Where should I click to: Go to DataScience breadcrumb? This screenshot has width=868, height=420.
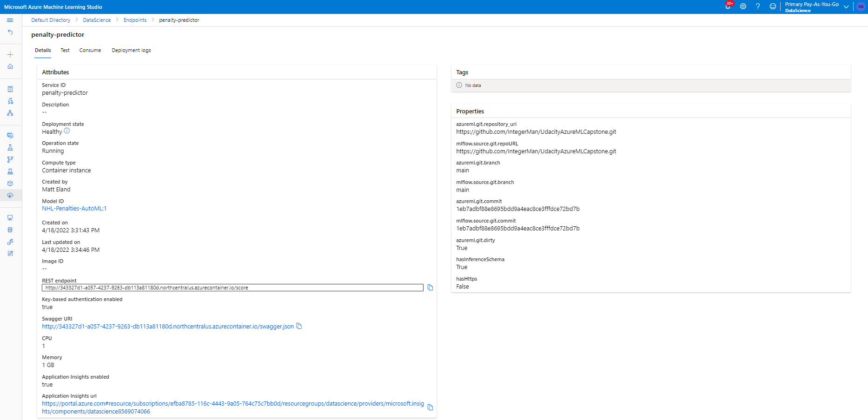pos(97,20)
